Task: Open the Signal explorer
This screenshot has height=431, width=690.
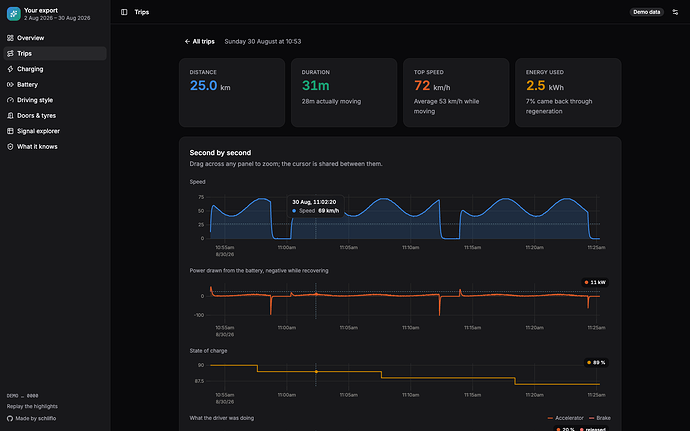Action: point(55,131)
